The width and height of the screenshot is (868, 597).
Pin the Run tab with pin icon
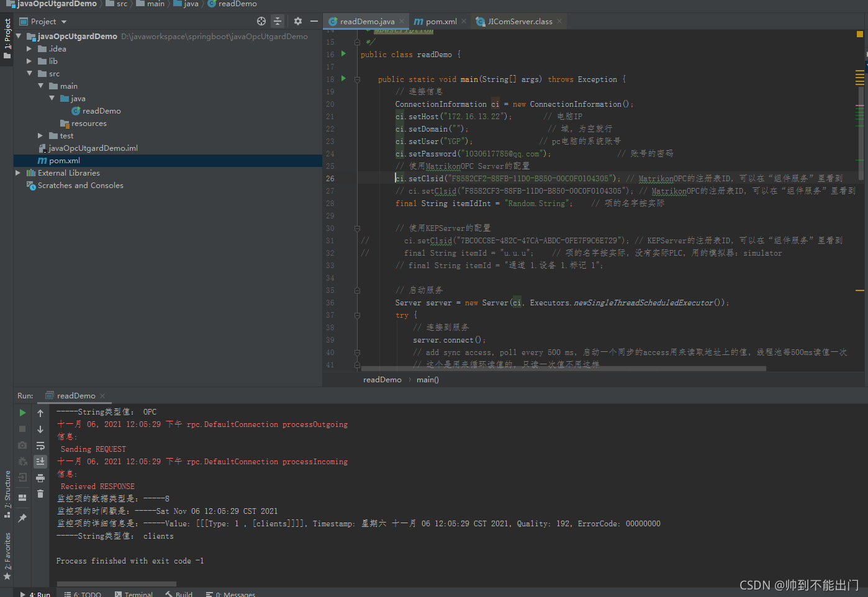(22, 518)
